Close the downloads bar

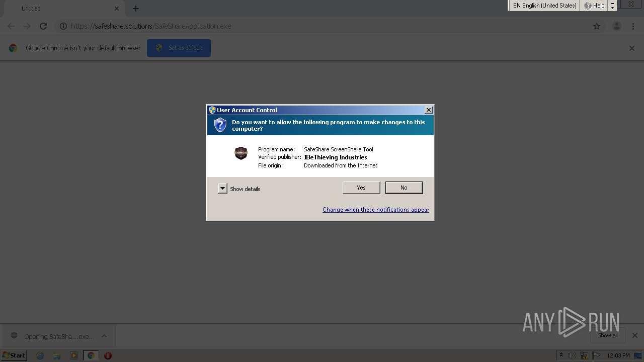pos(635,335)
